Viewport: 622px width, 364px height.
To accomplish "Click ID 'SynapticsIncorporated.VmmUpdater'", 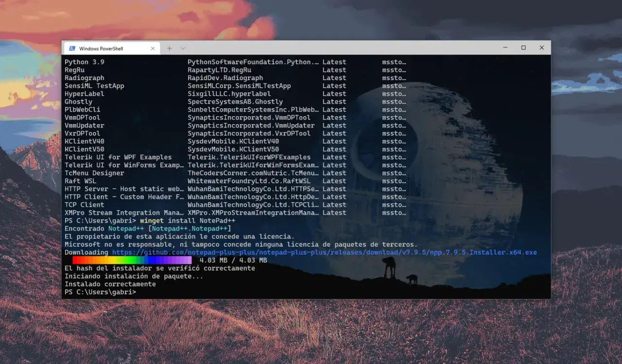I will point(251,125).
